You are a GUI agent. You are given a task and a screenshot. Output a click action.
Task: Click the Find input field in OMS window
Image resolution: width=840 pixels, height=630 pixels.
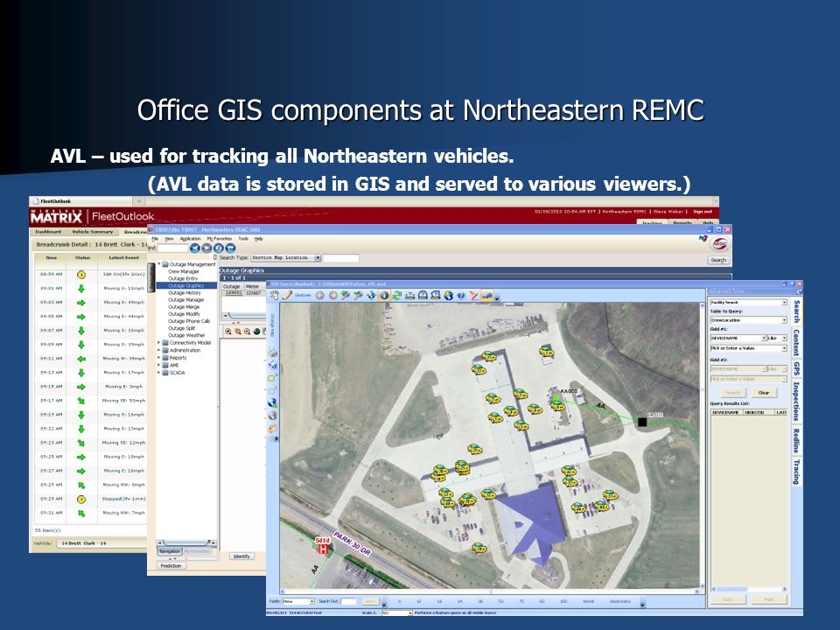click(x=172, y=248)
